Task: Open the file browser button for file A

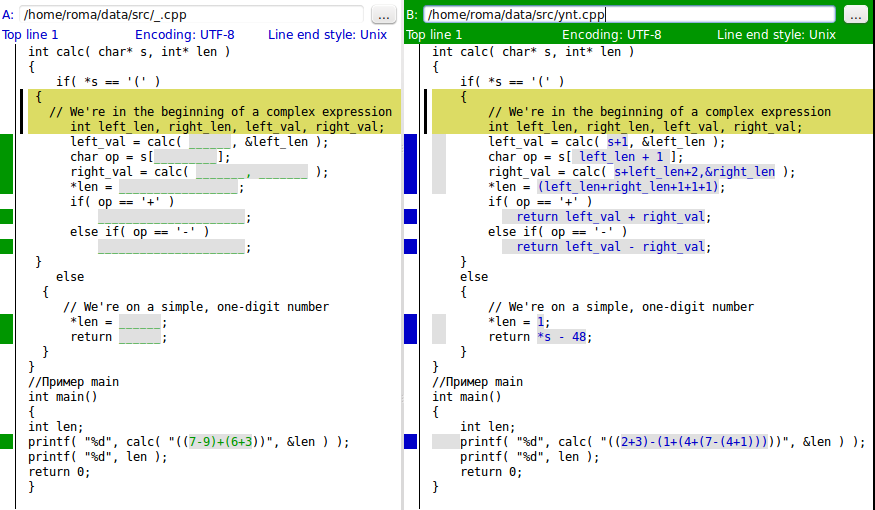Action: (384, 15)
